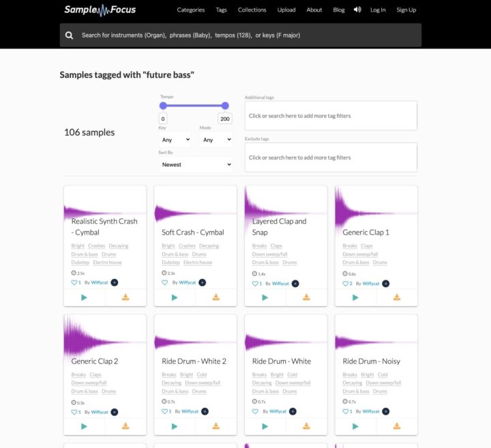The image size is (491, 448).
Task: Open the Key dropdown
Action: point(175,140)
